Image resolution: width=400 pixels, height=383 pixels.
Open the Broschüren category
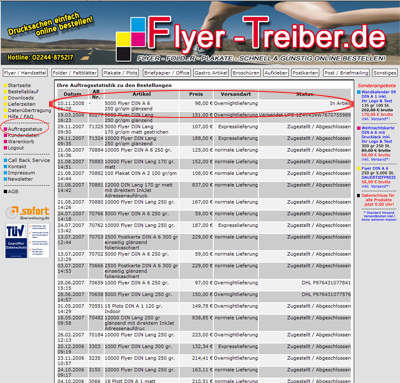tap(246, 73)
